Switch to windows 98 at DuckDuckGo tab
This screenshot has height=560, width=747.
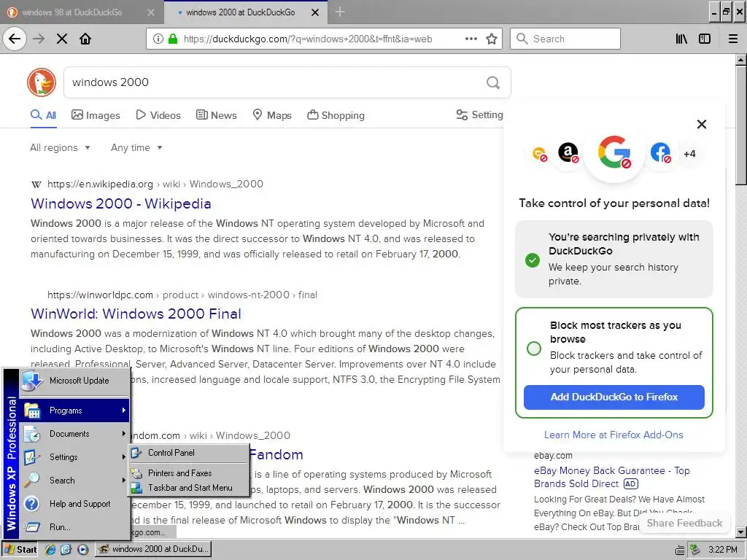(82, 12)
